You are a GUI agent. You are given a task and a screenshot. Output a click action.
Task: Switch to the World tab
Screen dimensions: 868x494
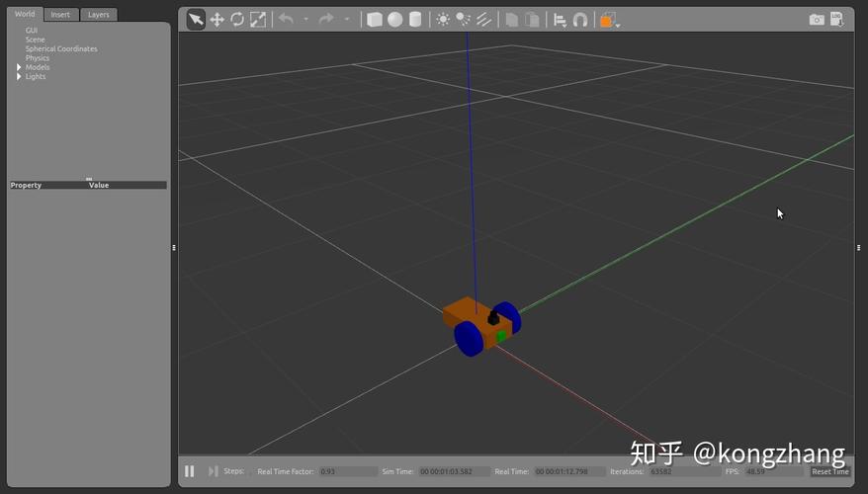click(x=25, y=14)
